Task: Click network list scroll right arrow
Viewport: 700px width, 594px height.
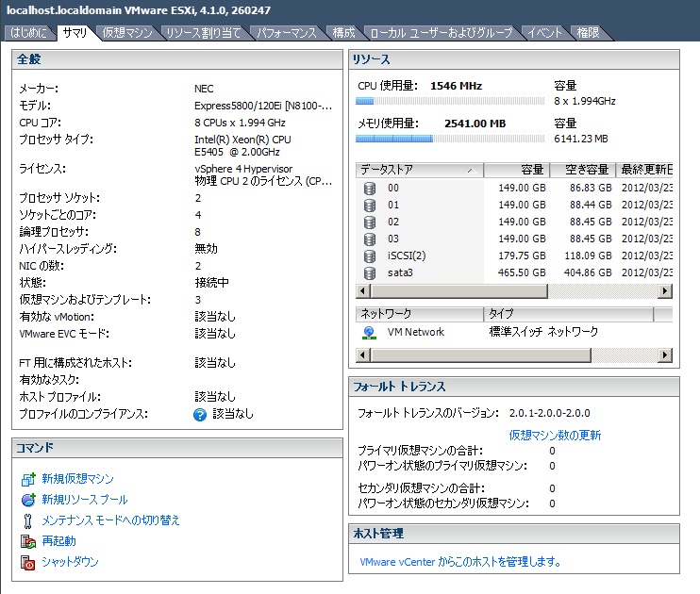Action: pyautogui.click(x=665, y=355)
